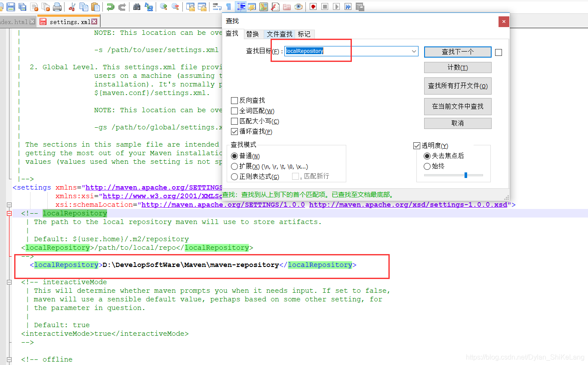Click the 查找下一个 button
The height and width of the screenshot is (365, 588).
(458, 52)
